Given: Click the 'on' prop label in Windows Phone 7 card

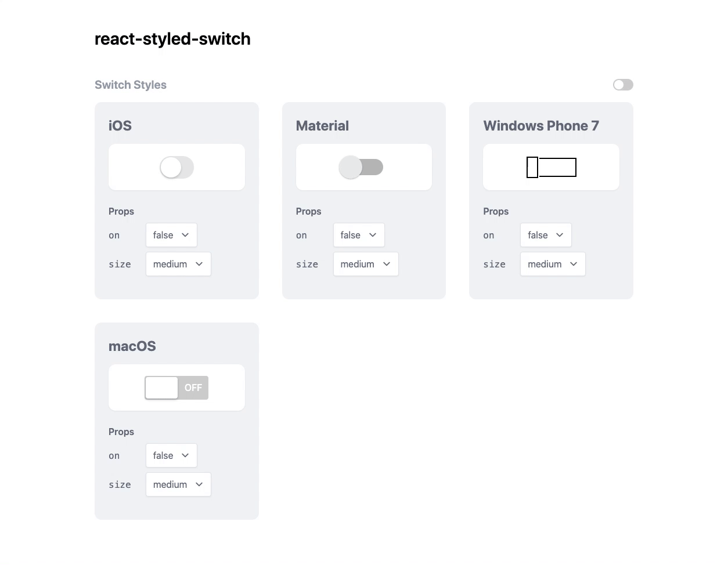Looking at the screenshot, I should click(x=489, y=236).
